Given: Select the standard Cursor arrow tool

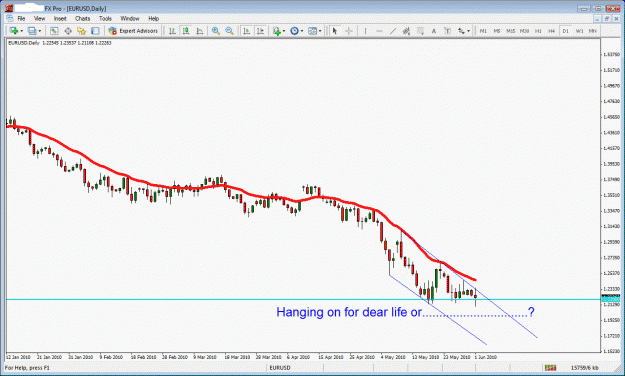Looking at the screenshot, I should click(335, 31).
